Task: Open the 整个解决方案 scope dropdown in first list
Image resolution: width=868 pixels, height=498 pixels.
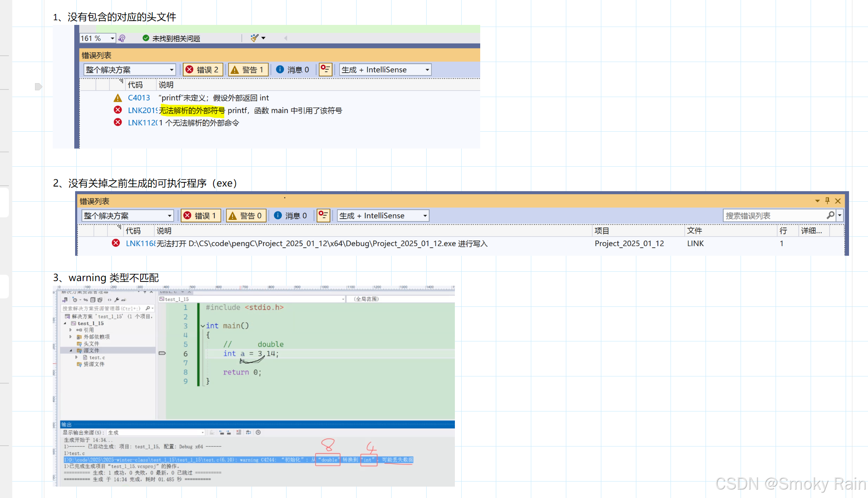Action: coord(171,70)
